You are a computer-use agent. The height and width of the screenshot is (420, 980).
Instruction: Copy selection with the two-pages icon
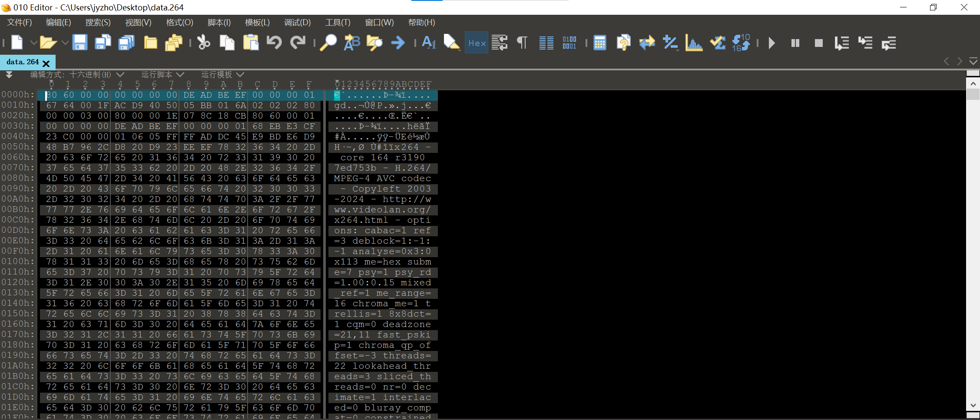click(227, 43)
